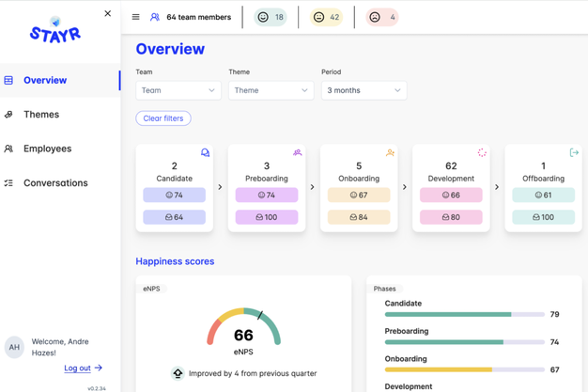Expand the Theme dropdown
The width and height of the screenshot is (588, 392).
click(271, 90)
